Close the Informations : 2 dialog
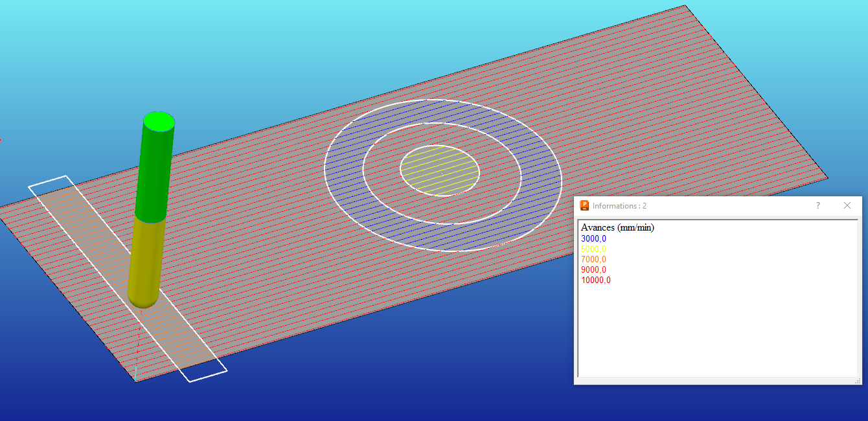 point(847,205)
